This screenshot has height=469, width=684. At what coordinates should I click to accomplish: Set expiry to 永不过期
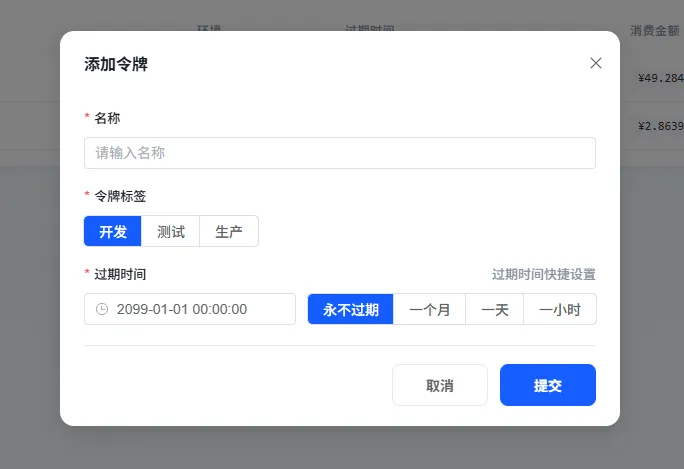tap(351, 309)
